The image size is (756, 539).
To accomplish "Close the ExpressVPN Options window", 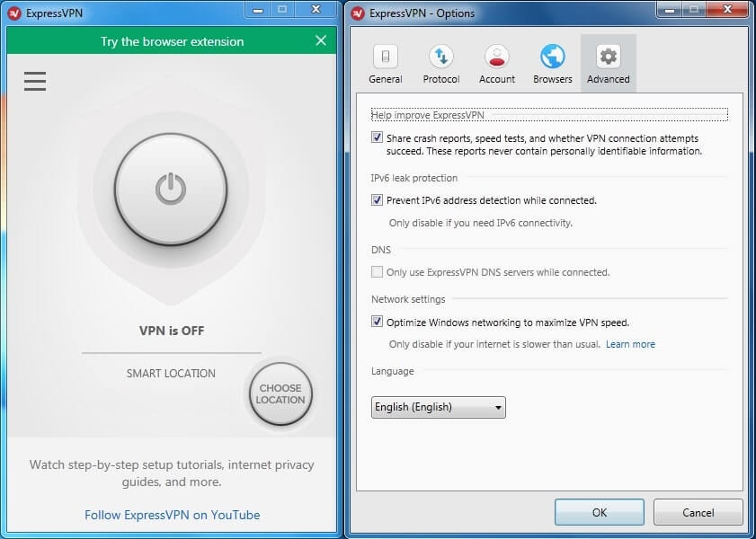I will pos(728,10).
